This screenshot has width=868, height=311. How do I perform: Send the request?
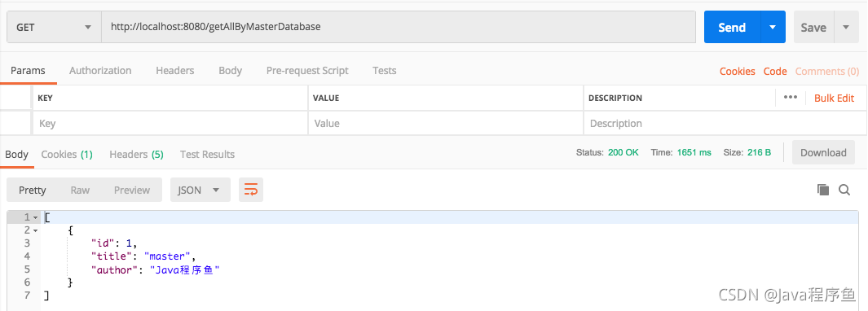tap(732, 27)
